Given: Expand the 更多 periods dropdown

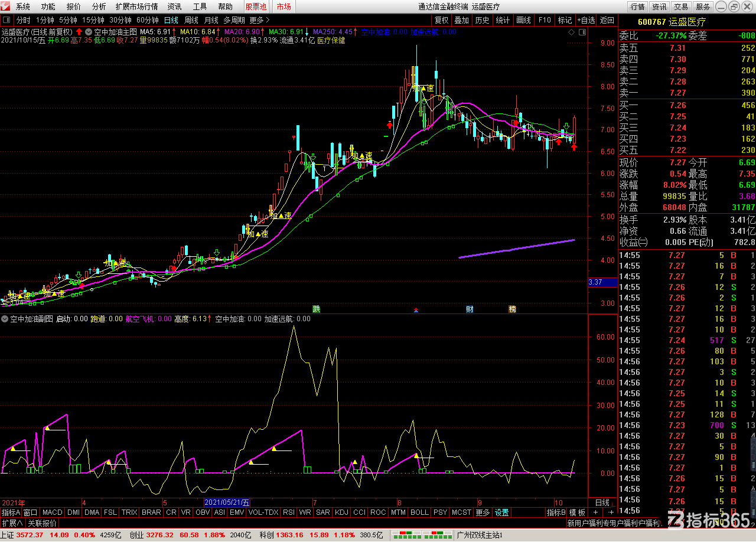Looking at the screenshot, I should [x=260, y=19].
